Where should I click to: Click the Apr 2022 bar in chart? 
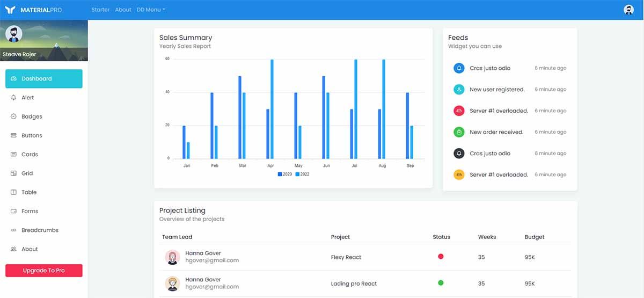[272, 109]
